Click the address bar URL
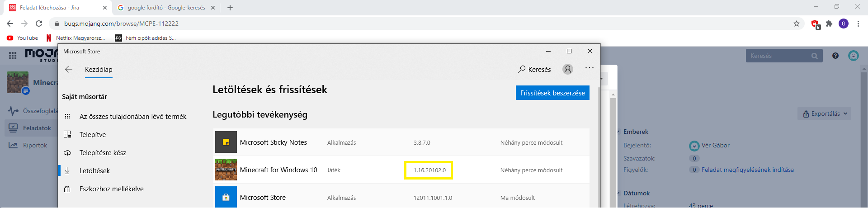Viewport: 868px width, 208px height. tap(121, 24)
